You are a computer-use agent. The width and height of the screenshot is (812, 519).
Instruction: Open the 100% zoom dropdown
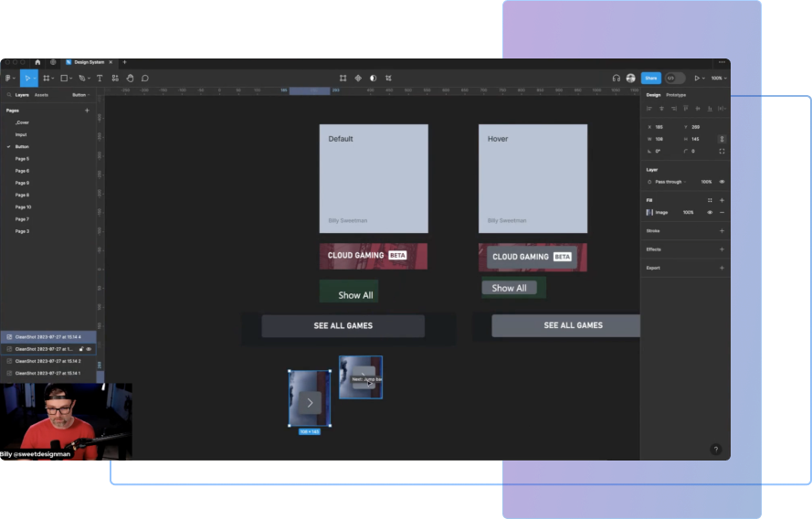[x=719, y=79]
